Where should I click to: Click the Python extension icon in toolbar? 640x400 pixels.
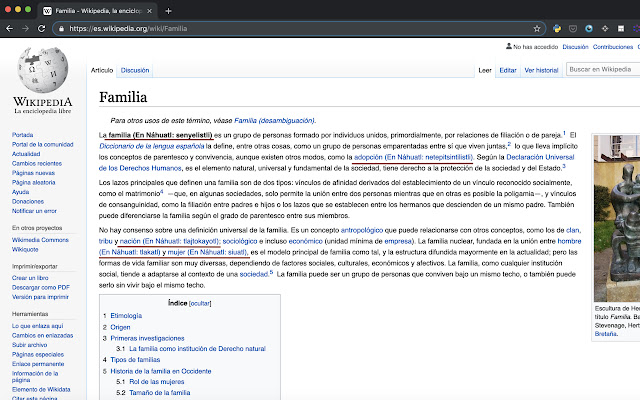pyautogui.click(x=557, y=29)
